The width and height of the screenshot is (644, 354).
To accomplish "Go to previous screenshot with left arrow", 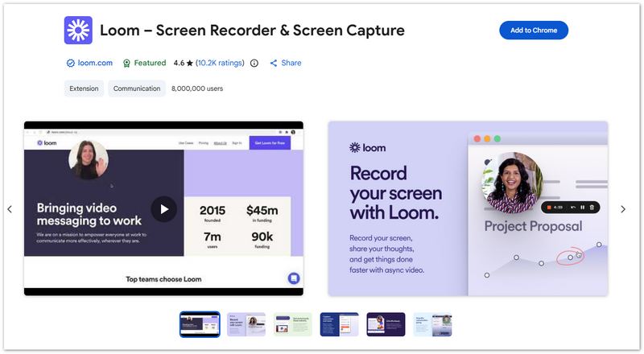I will point(10,209).
